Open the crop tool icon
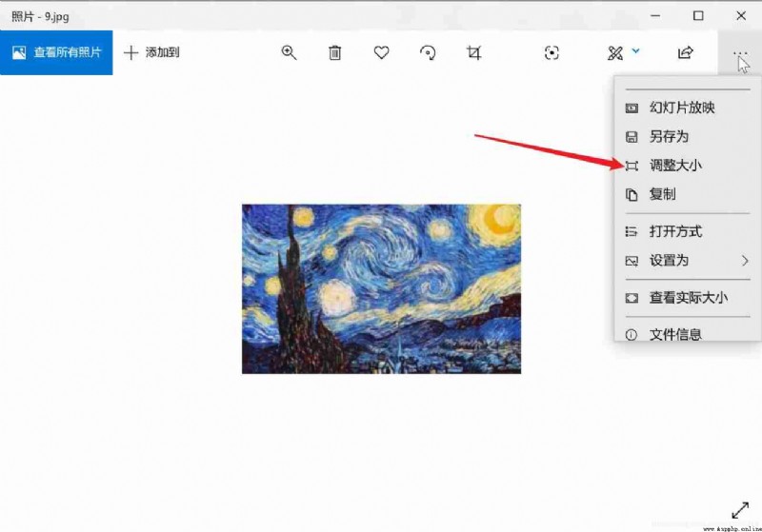 coord(473,52)
